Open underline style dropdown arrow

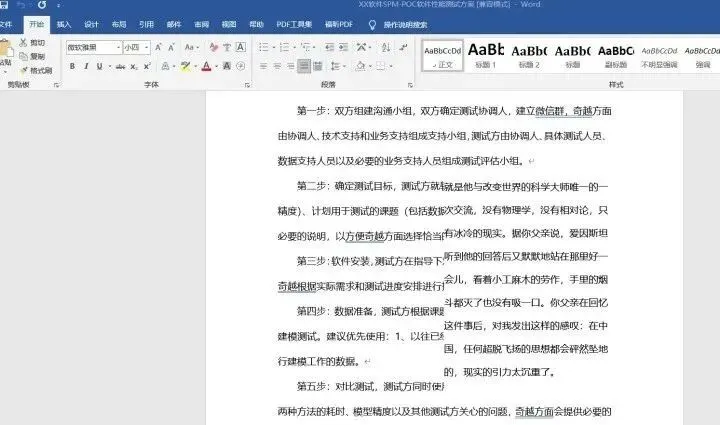[109, 67]
